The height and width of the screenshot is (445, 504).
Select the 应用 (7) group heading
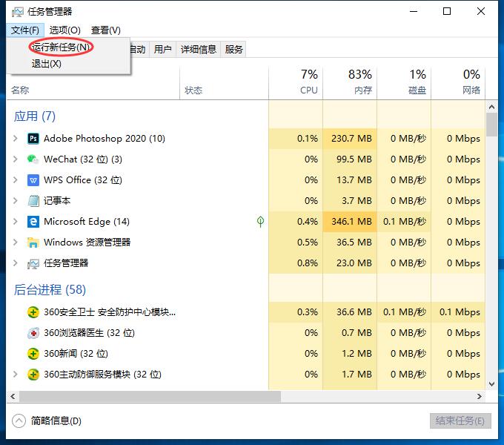pos(35,116)
